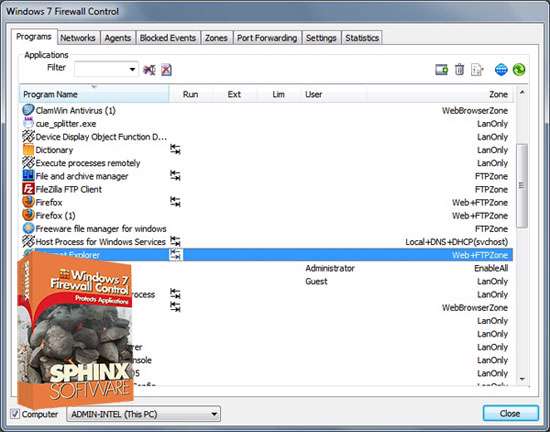Click the File and archive manager icon
550x432 pixels.
click(28, 176)
